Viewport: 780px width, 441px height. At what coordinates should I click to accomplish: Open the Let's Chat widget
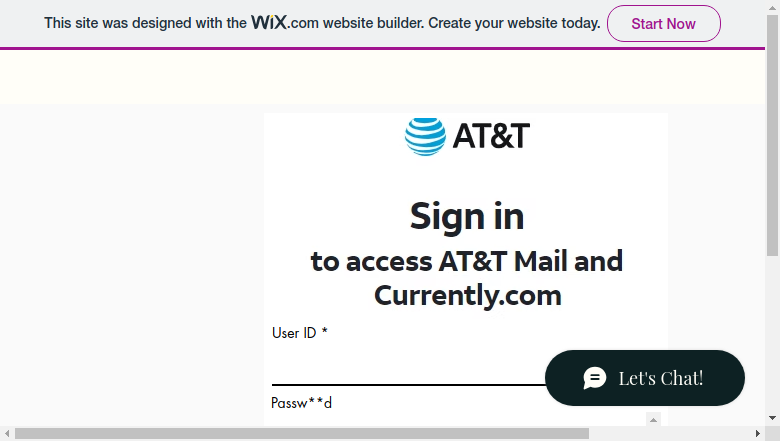pos(645,378)
